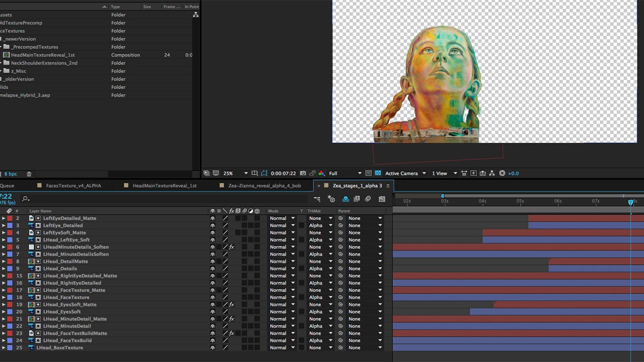
Task: Open the project flowchart icon
Action: coord(196,15)
